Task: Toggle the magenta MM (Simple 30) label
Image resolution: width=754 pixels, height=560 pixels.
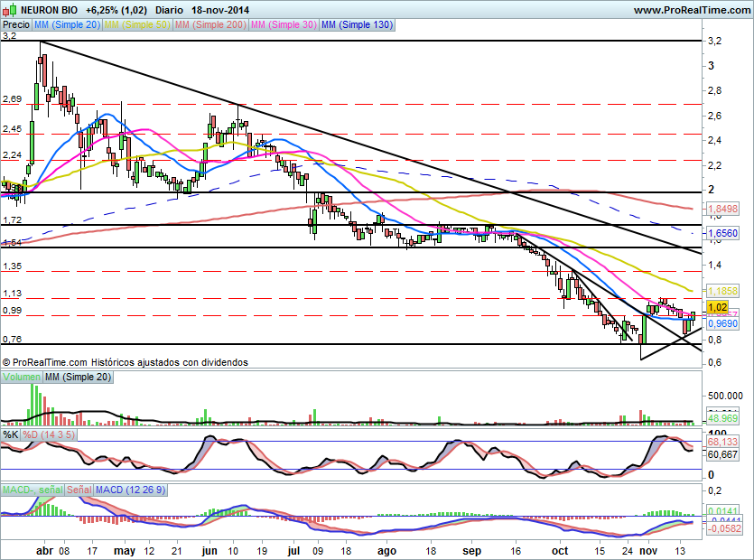Action: tap(283, 25)
